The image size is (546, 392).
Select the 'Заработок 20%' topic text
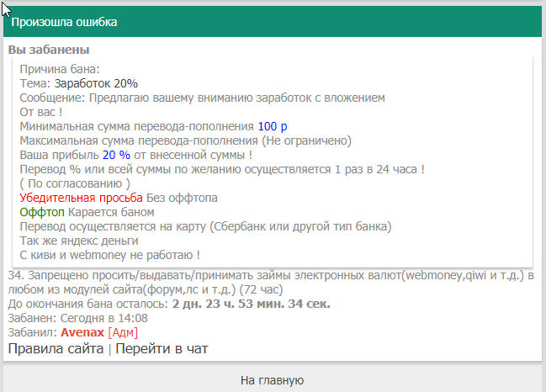(x=96, y=83)
